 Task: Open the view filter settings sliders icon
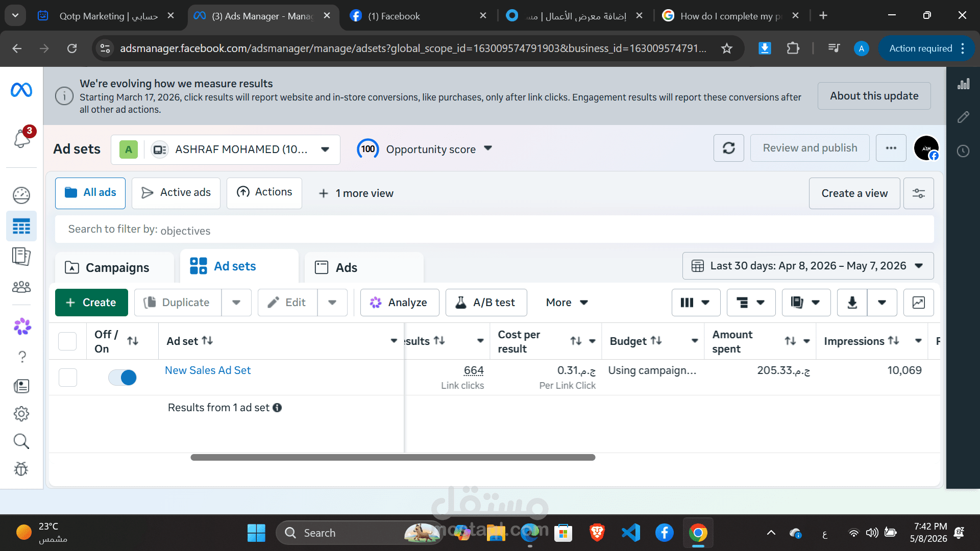coord(919,193)
